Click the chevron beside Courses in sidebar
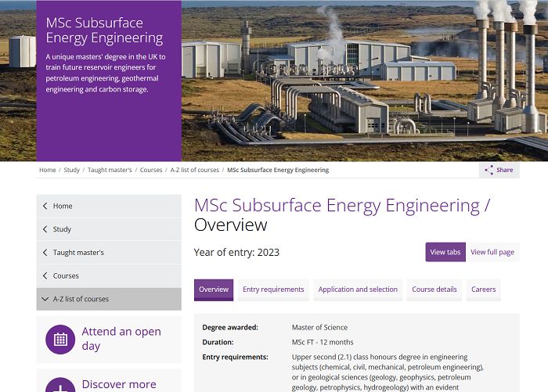Viewport: 548px width, 392px height. [x=45, y=276]
